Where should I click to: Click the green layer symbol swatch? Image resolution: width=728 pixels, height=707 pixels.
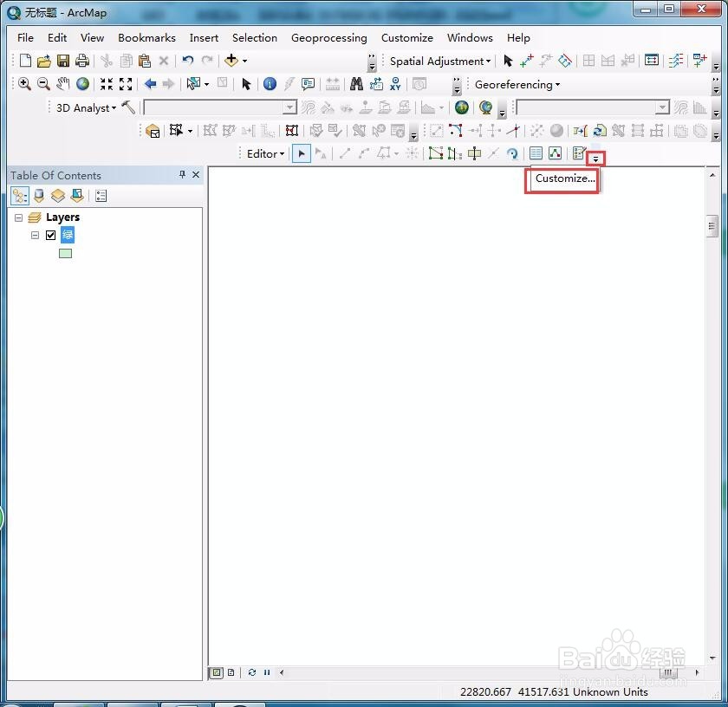(x=66, y=254)
